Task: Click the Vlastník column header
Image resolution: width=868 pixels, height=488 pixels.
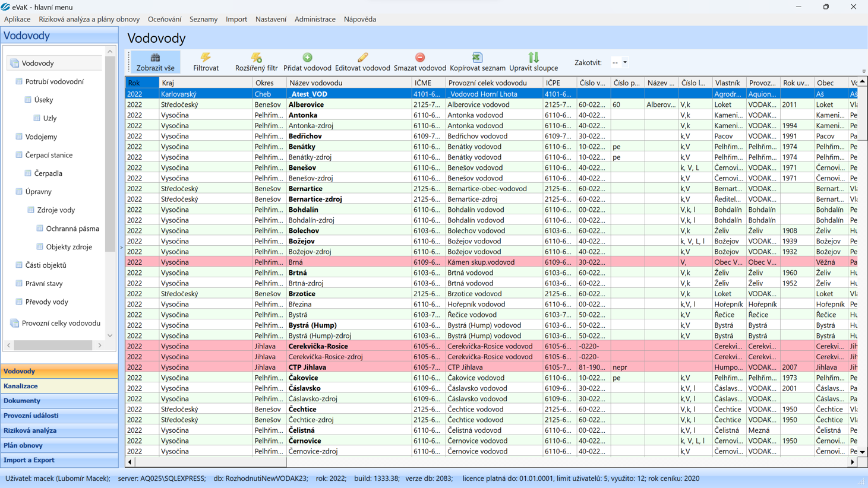Action: 729,83
